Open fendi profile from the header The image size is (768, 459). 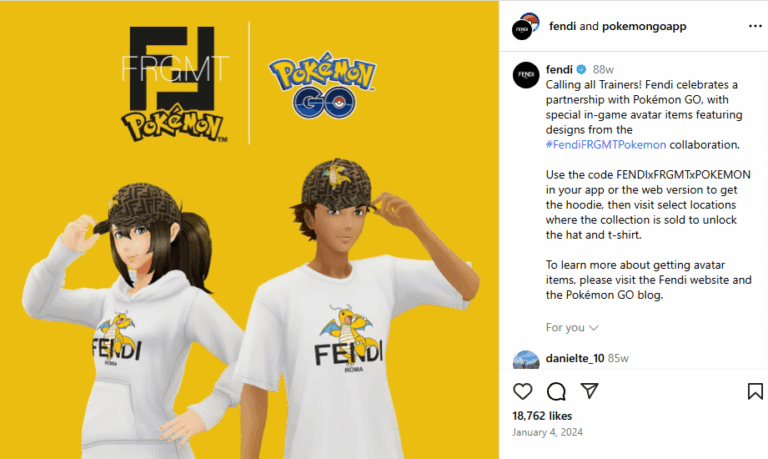pyautogui.click(x=562, y=26)
